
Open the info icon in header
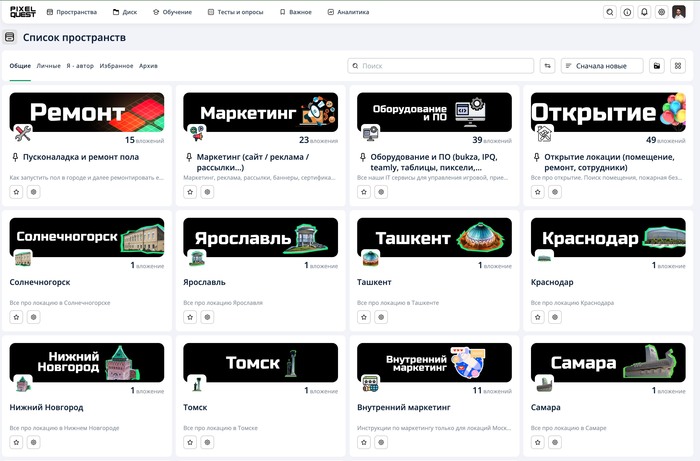(x=627, y=12)
